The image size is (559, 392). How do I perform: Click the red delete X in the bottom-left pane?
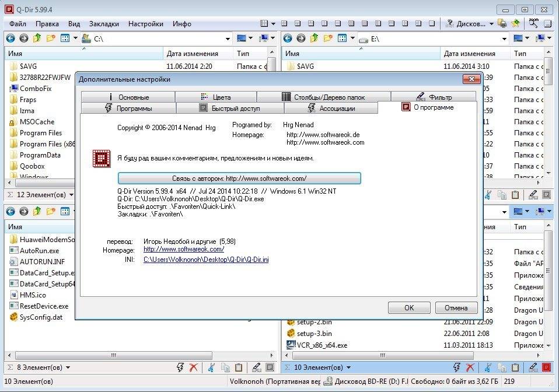tap(194, 367)
